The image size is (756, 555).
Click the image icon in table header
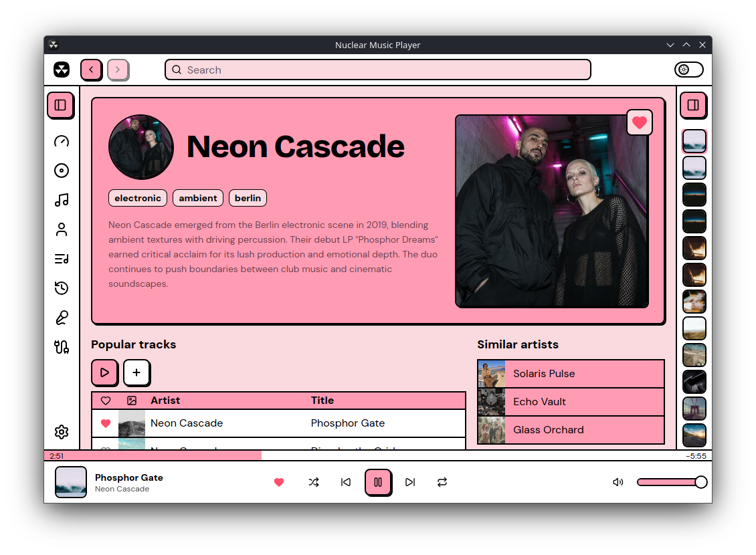(x=132, y=401)
